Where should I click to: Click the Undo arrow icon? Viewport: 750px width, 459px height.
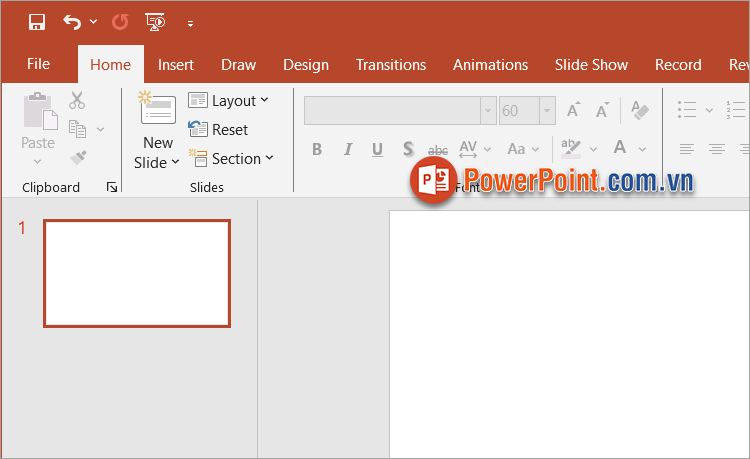(72, 22)
